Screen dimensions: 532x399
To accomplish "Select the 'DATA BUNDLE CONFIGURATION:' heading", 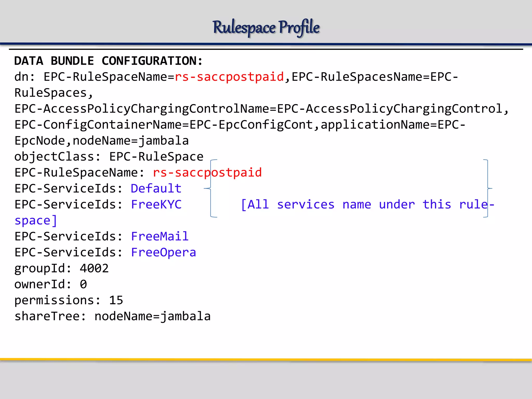I will (108, 61).
